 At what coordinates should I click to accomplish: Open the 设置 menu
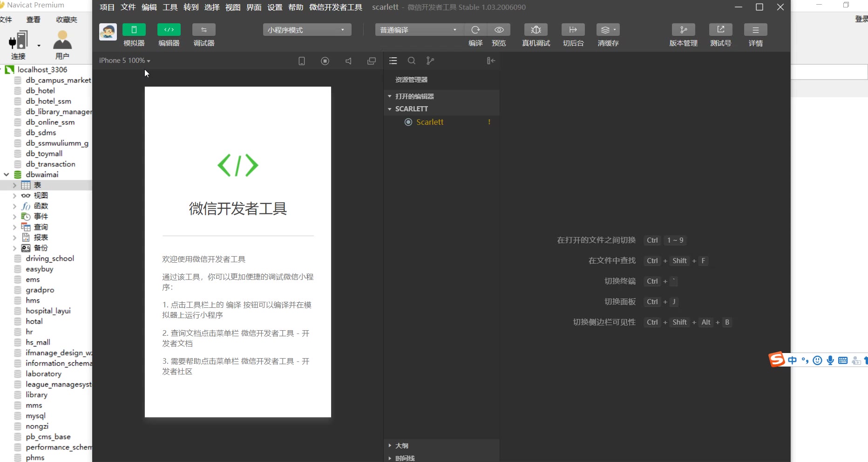(275, 7)
